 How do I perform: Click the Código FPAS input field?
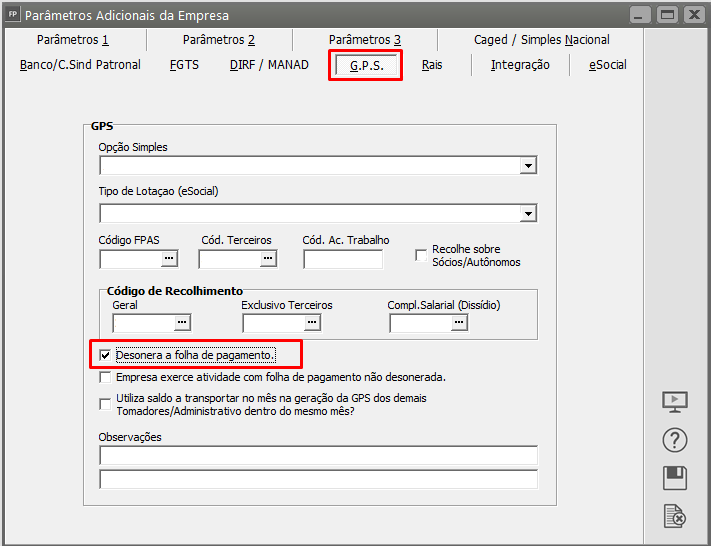[131, 258]
